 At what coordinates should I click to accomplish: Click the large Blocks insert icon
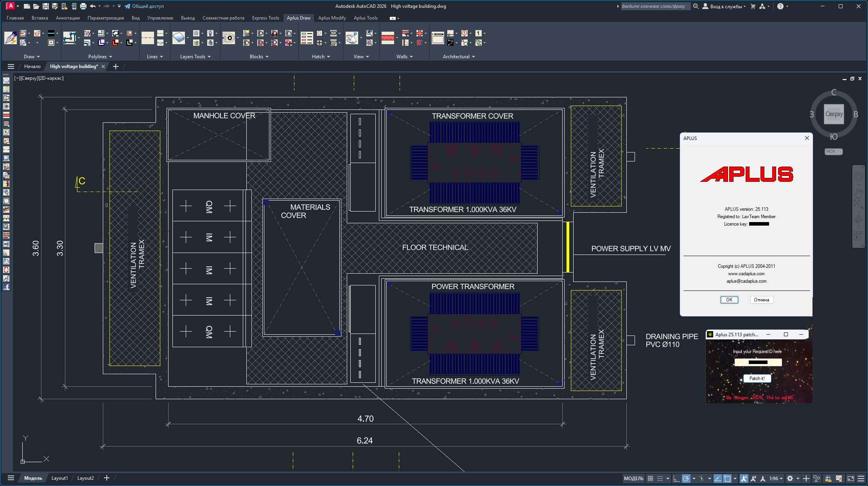[229, 38]
